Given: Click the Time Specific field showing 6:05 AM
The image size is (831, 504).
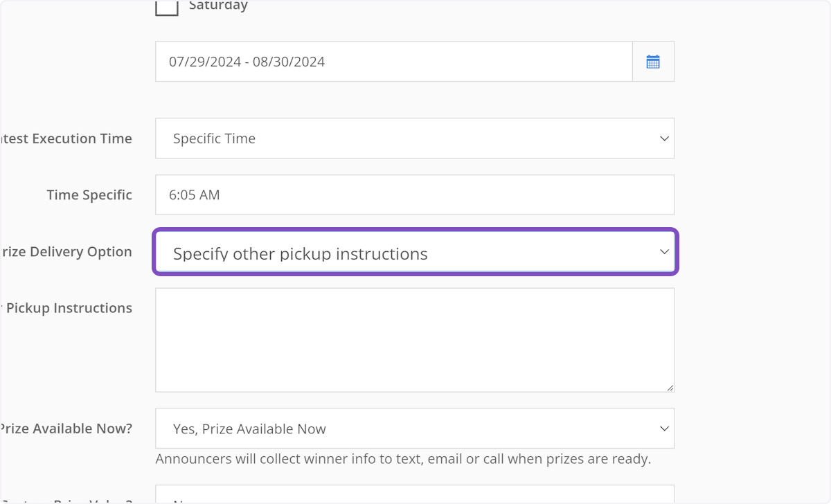Looking at the screenshot, I should tap(414, 195).
